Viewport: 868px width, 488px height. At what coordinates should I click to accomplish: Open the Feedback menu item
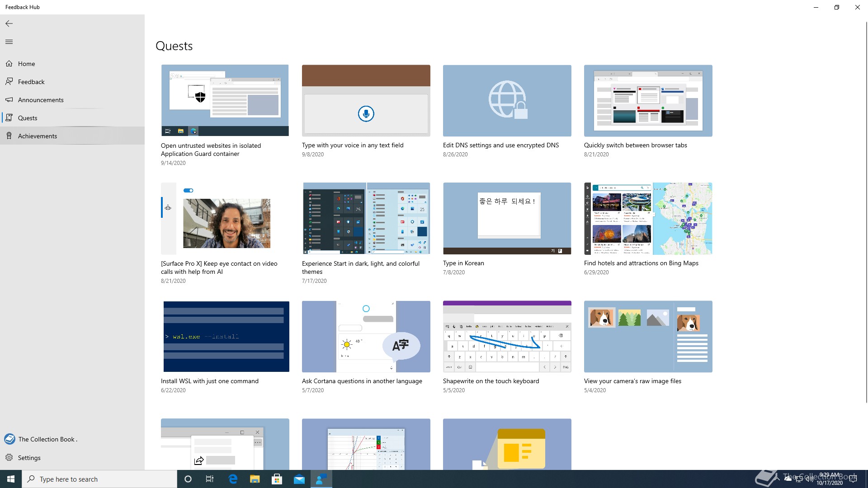[72, 82]
